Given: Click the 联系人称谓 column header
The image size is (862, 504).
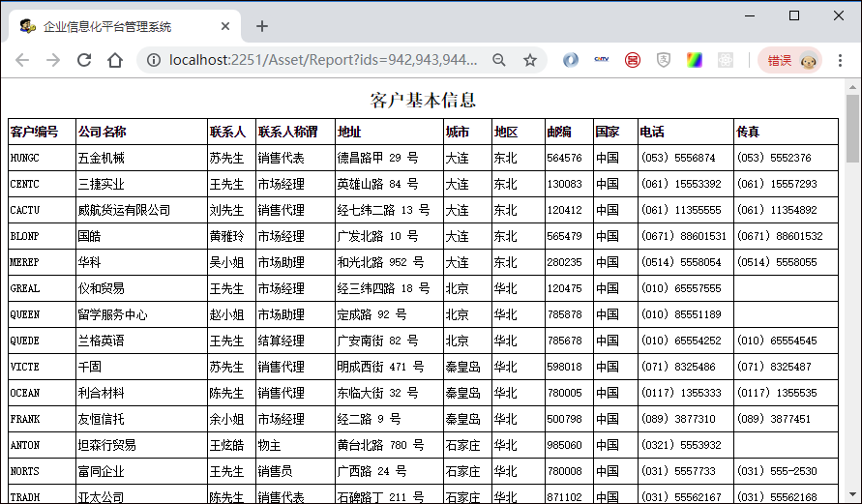Looking at the screenshot, I should 288,132.
